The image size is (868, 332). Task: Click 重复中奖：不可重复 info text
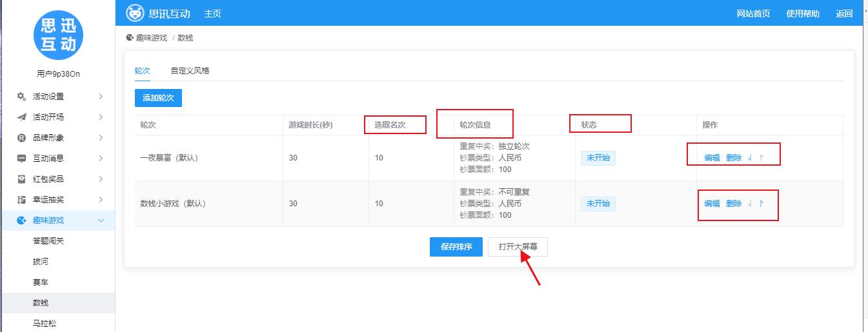click(494, 192)
